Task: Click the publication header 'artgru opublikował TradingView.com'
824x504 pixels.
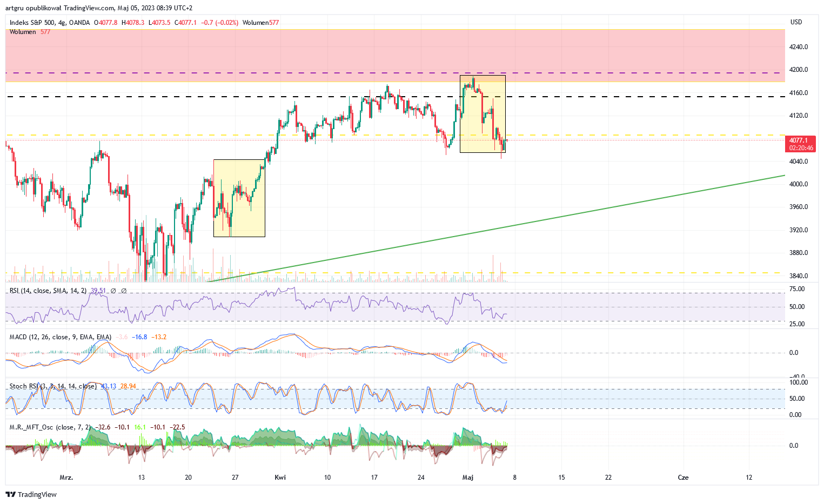Action: (x=61, y=8)
